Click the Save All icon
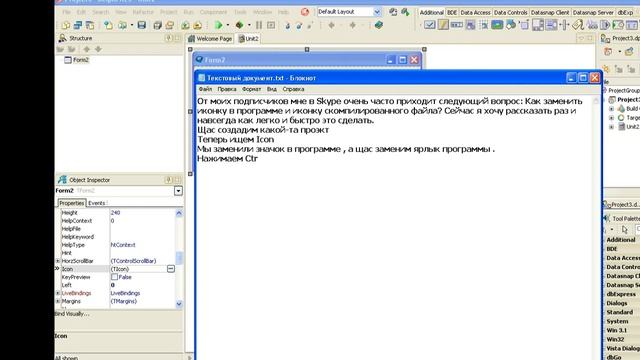Image resolution: width=640 pixels, height=360 pixels. (158, 25)
